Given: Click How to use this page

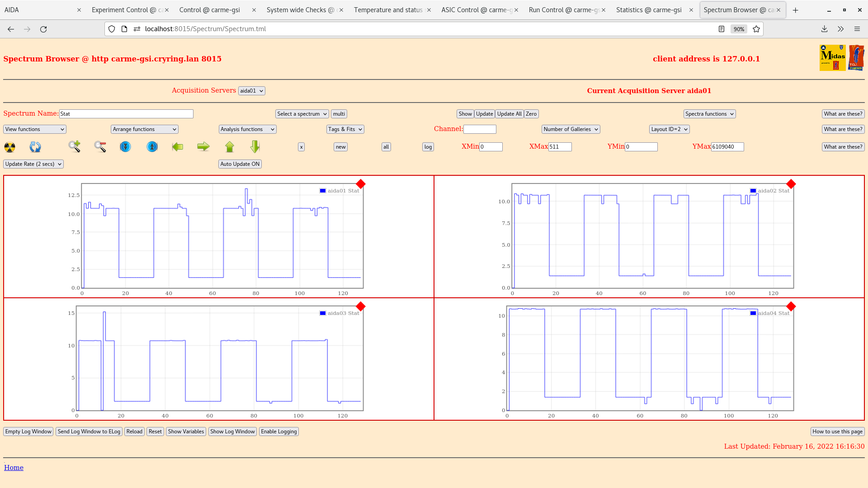Looking at the screenshot, I should pos(837,432).
